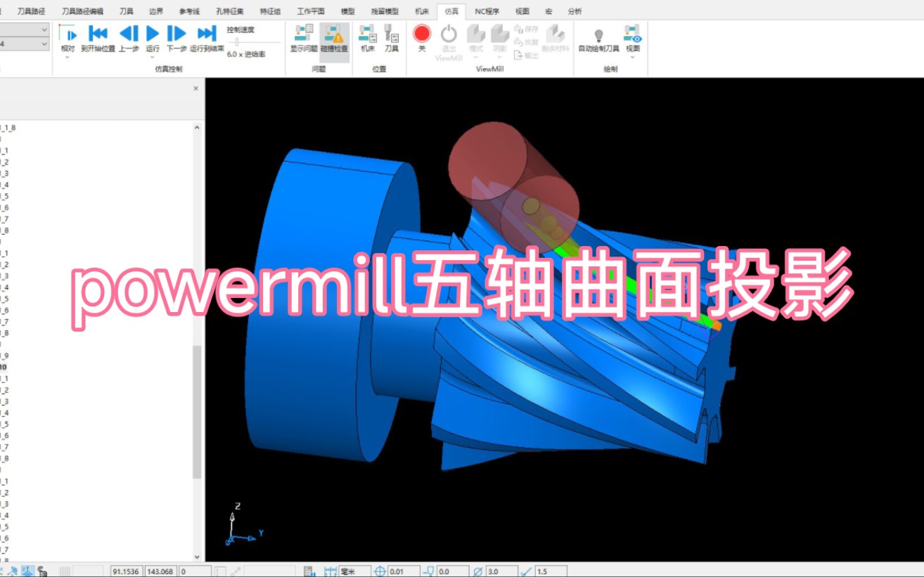924x577 pixels.
Task: Click the thickness field showing 0.0
Action: tap(453, 571)
